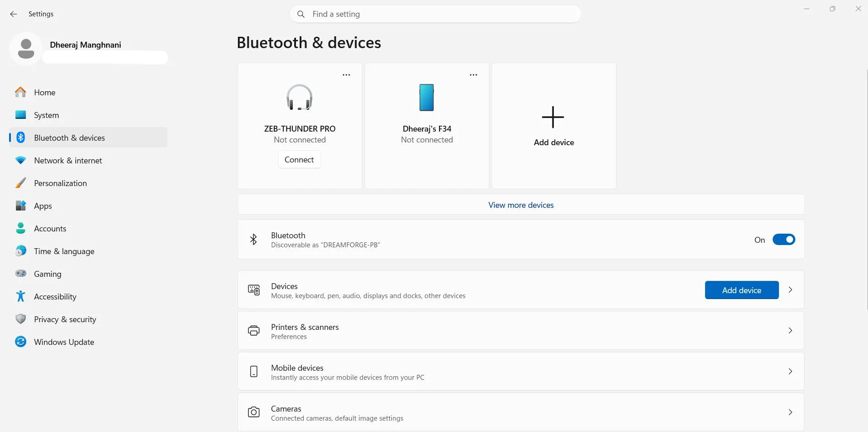The image size is (868, 432).
Task: Open Privacy & security settings
Action: pos(88,319)
